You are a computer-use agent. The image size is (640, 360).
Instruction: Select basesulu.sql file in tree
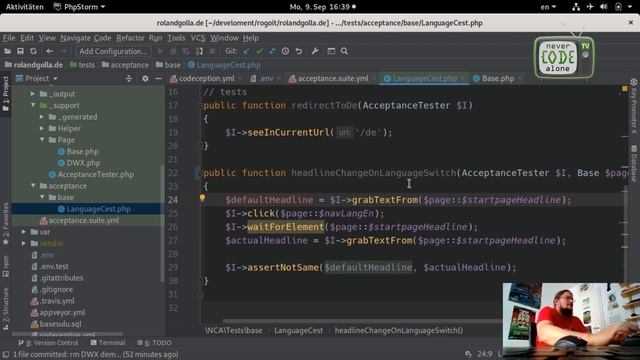tap(56, 324)
